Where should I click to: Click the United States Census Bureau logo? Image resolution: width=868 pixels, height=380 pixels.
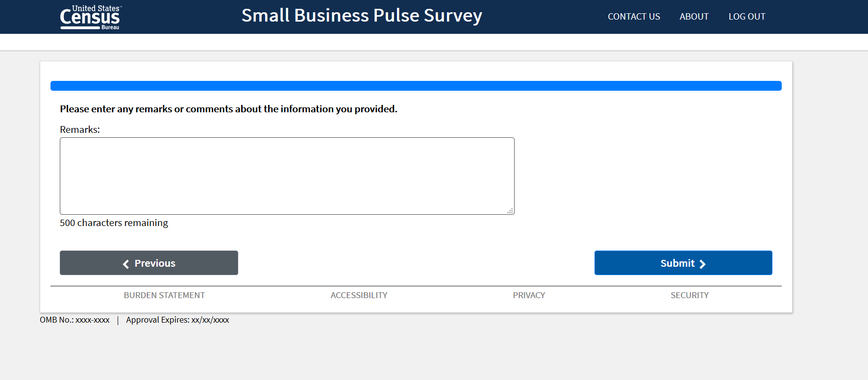click(90, 17)
